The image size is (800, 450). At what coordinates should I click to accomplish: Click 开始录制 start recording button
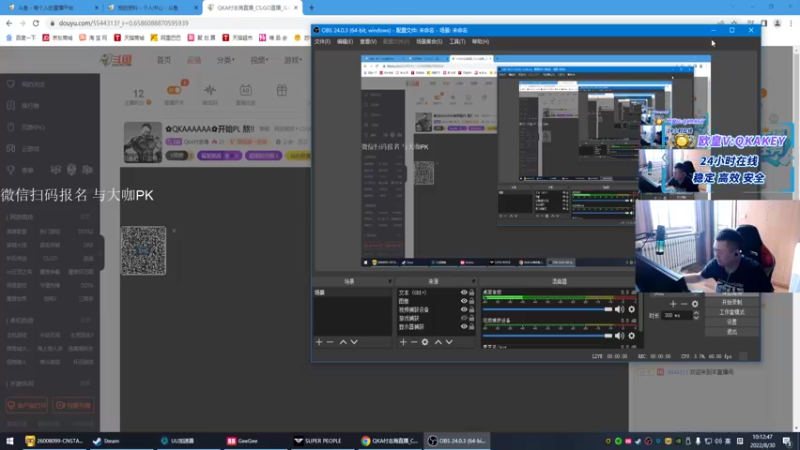pyautogui.click(x=732, y=302)
